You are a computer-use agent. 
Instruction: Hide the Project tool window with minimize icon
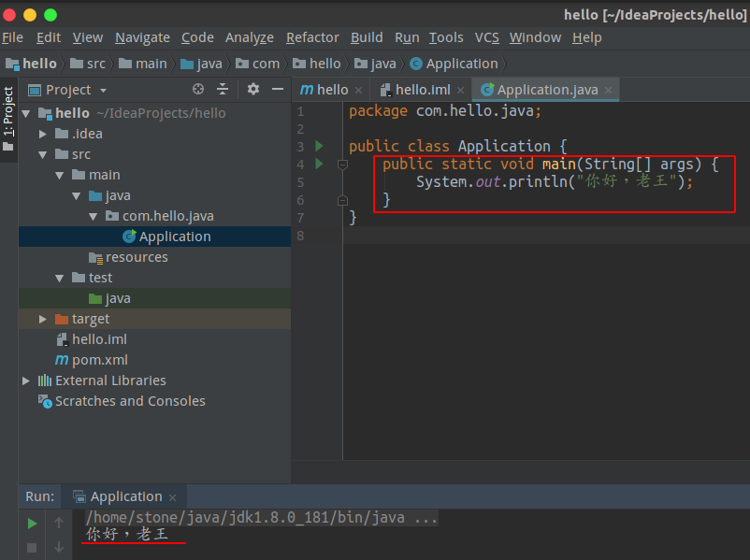coord(277,89)
